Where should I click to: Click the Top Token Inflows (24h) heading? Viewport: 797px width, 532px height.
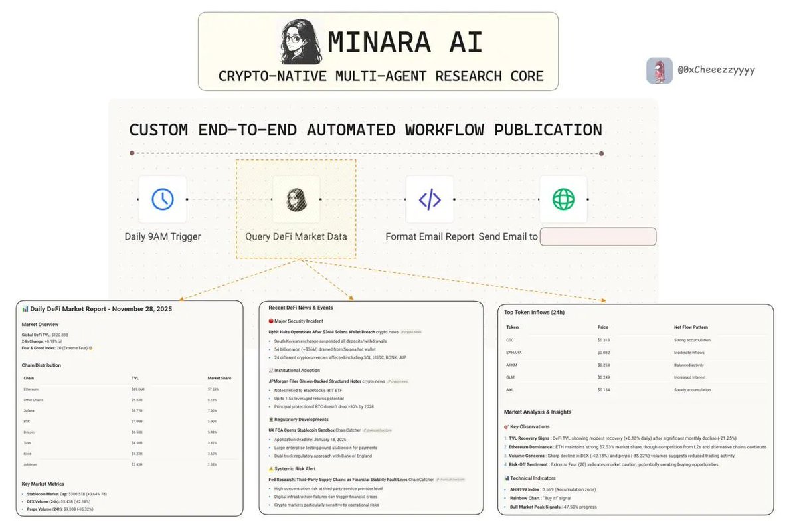[535, 312]
